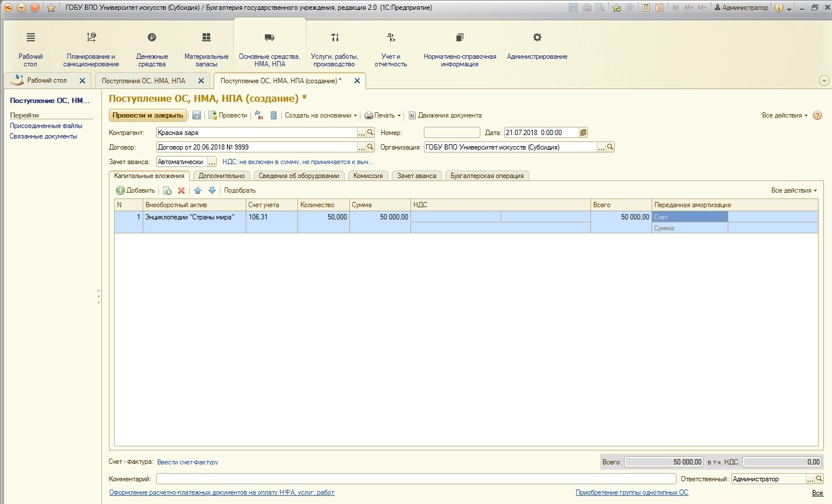Close the Рабочий стол tab
Image resolution: width=832 pixels, height=504 pixels.
82,81
